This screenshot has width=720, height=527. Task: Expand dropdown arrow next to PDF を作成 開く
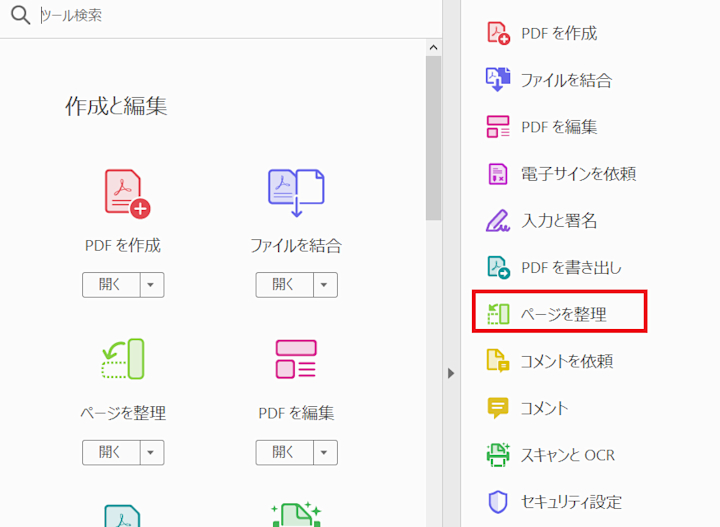pos(152,285)
